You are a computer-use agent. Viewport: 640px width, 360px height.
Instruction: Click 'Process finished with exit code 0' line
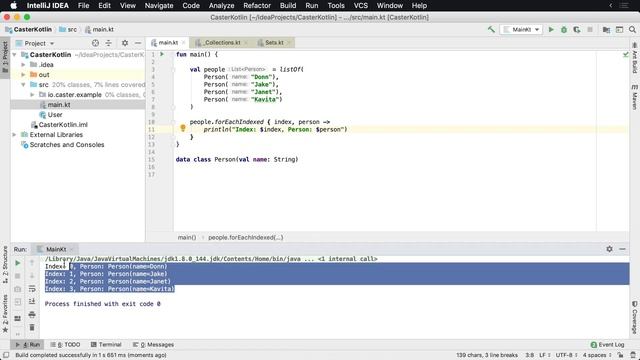102,304
